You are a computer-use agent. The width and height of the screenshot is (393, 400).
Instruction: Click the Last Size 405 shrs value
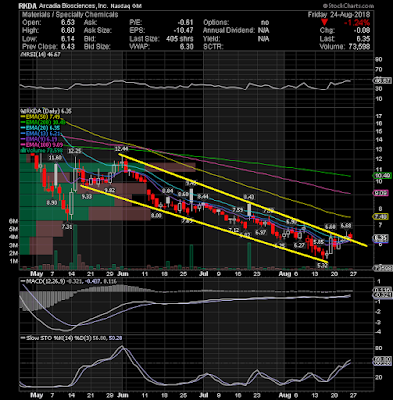click(x=180, y=39)
